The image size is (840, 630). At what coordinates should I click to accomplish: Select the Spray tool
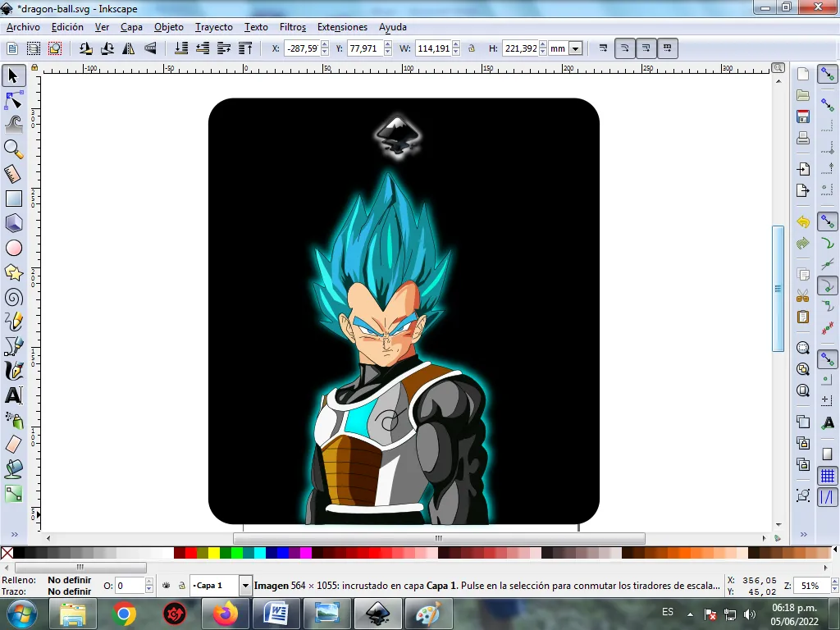(x=13, y=421)
